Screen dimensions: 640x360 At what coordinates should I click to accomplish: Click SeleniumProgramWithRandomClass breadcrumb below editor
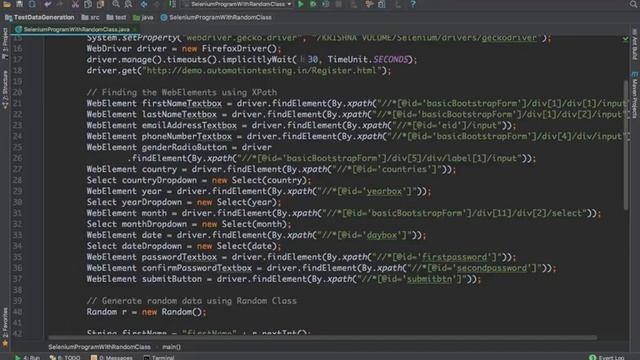[x=100, y=347]
